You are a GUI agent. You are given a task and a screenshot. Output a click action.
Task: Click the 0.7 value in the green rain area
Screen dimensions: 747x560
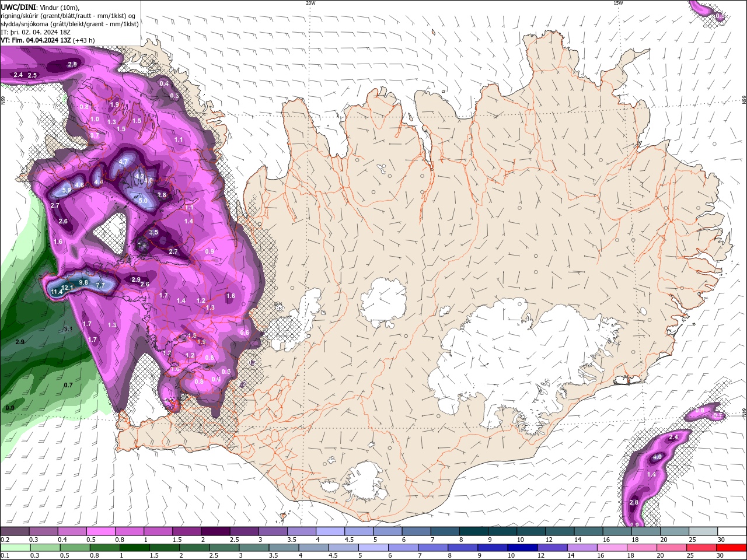tap(68, 385)
